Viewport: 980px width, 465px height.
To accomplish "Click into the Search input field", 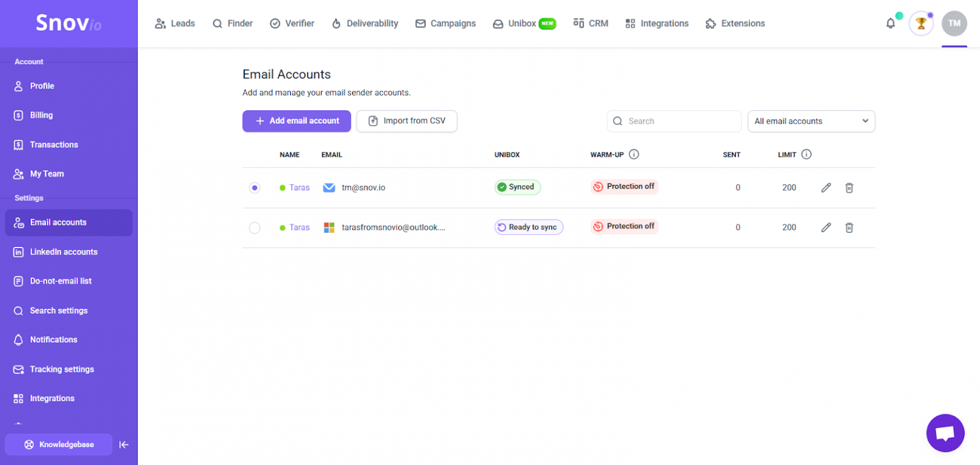I will [x=674, y=121].
